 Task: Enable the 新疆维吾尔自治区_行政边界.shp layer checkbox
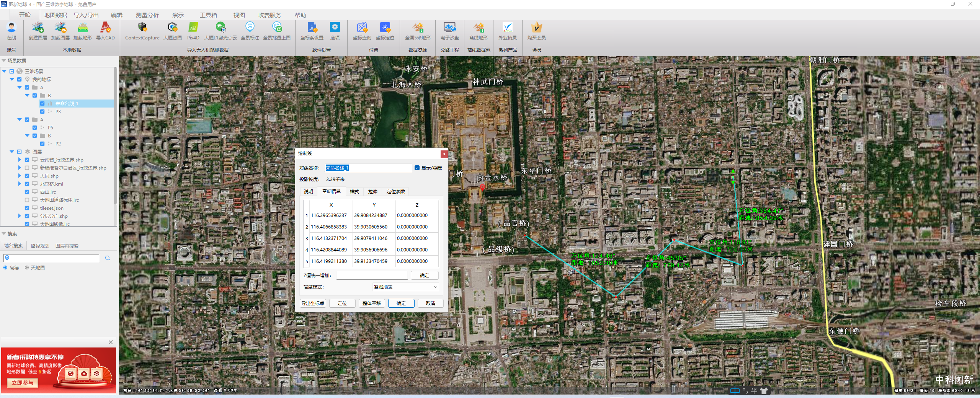[x=27, y=168]
